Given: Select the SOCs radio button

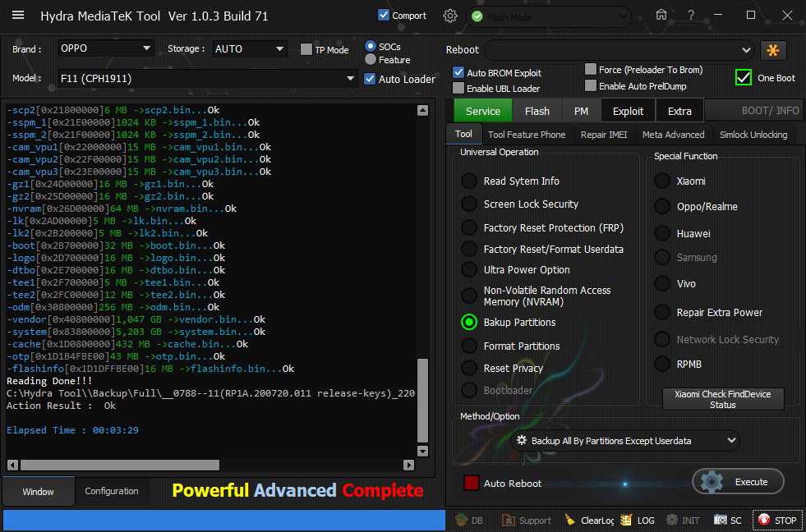Looking at the screenshot, I should pos(370,46).
